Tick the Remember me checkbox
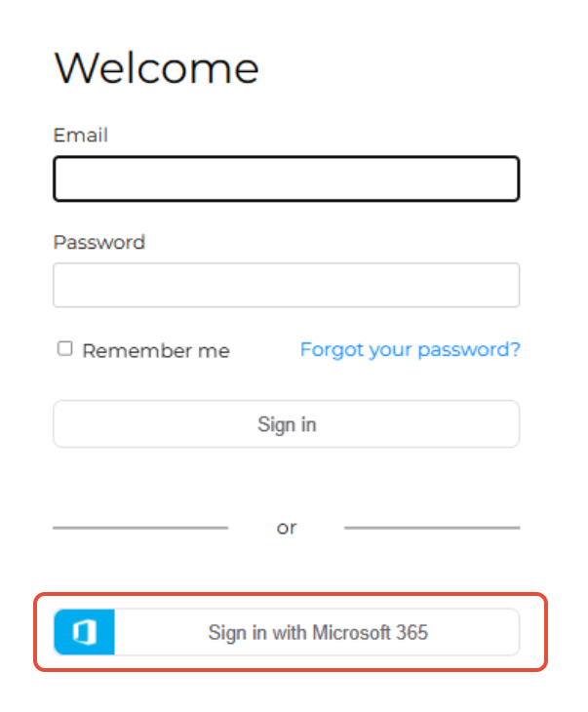588x712 pixels. pos(65,349)
